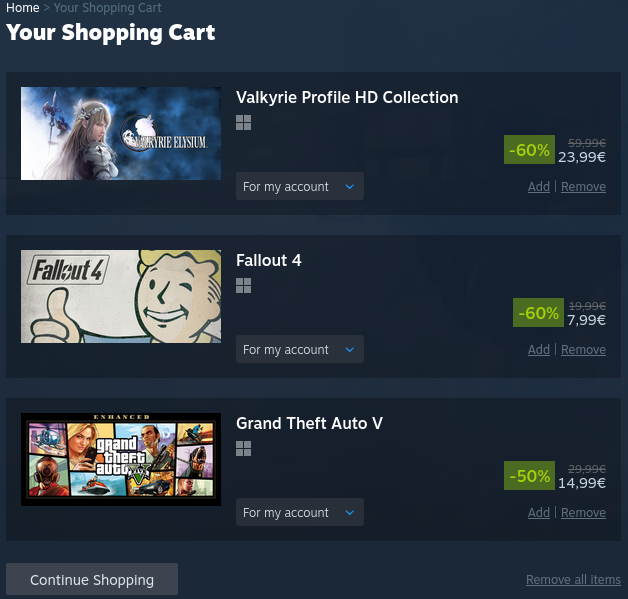Click Windows platform icon under Fallout 4

pos(244,285)
